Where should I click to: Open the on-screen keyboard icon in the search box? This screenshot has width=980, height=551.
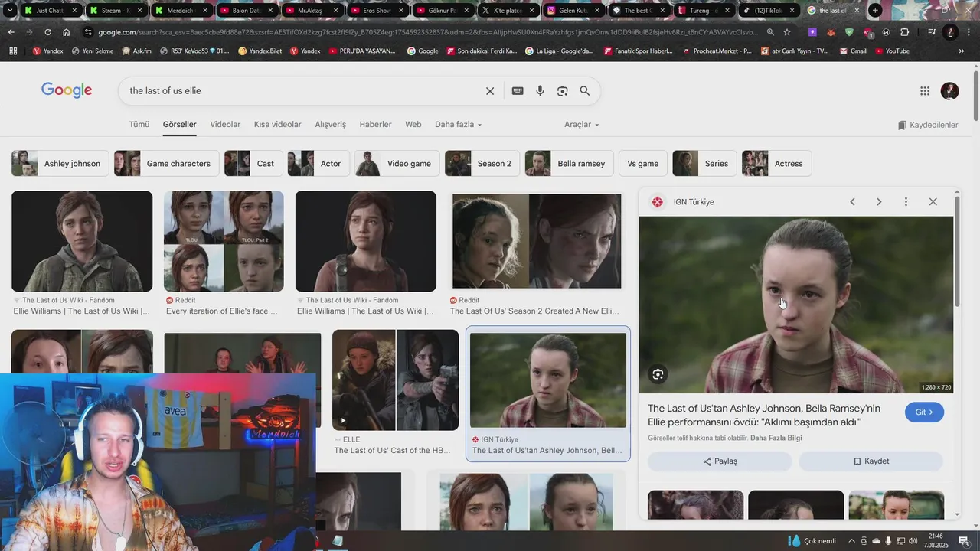tap(518, 91)
